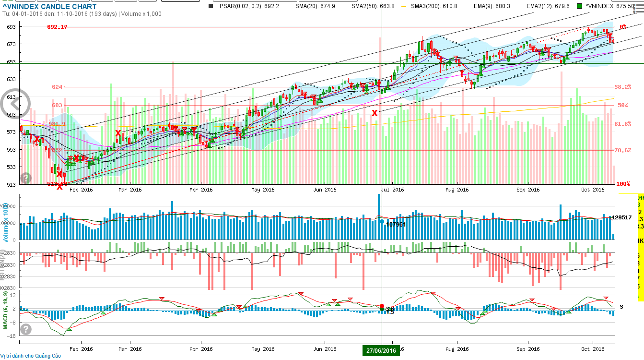
Task: Click the 61.8% Fibonacci level label
Action: tap(622, 124)
